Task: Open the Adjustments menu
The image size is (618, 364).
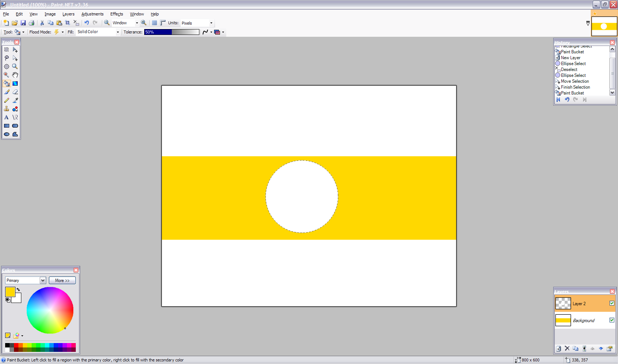Action: coord(92,14)
